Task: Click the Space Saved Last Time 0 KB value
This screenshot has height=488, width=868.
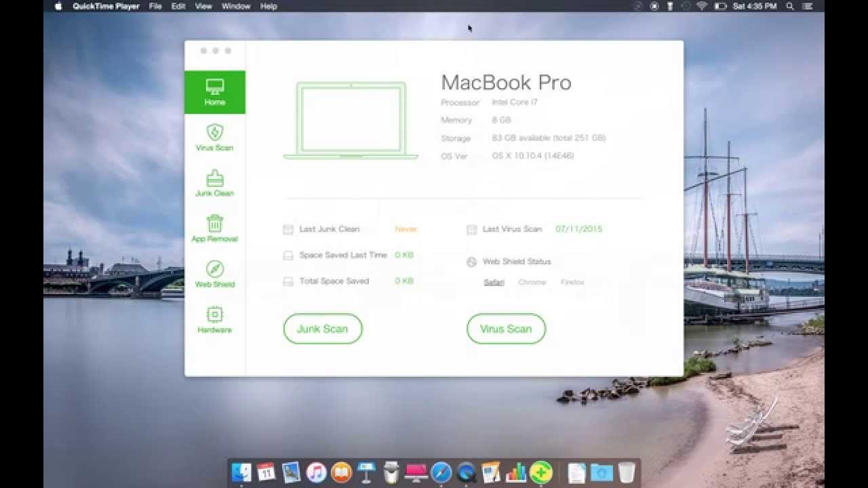Action: click(404, 256)
